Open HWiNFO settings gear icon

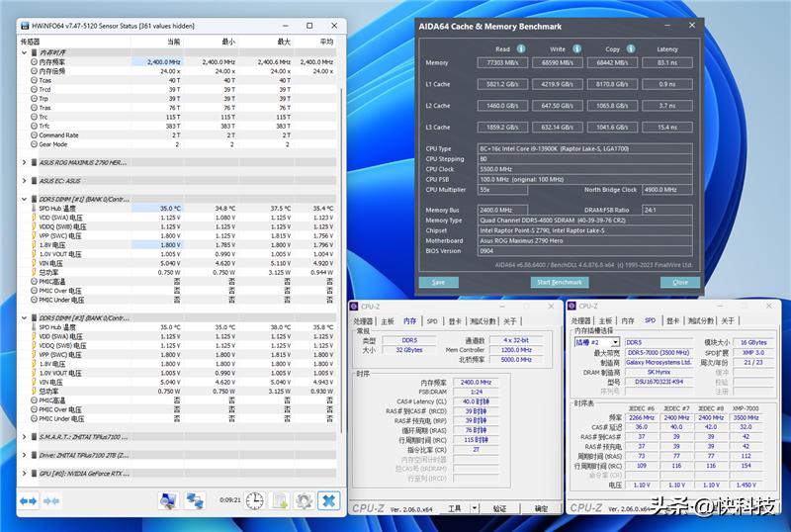click(x=304, y=500)
